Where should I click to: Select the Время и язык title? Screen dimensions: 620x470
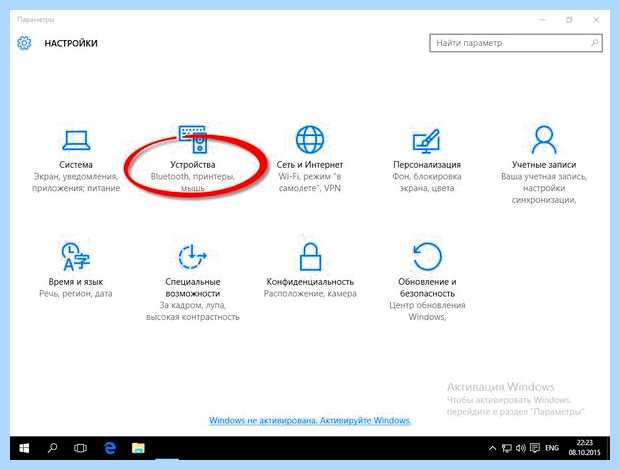point(76,282)
